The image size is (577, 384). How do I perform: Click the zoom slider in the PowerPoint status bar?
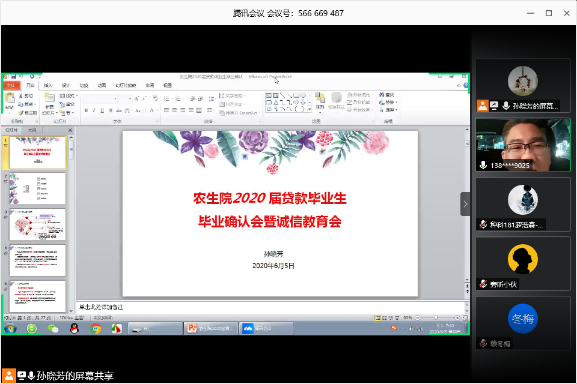tap(437, 317)
